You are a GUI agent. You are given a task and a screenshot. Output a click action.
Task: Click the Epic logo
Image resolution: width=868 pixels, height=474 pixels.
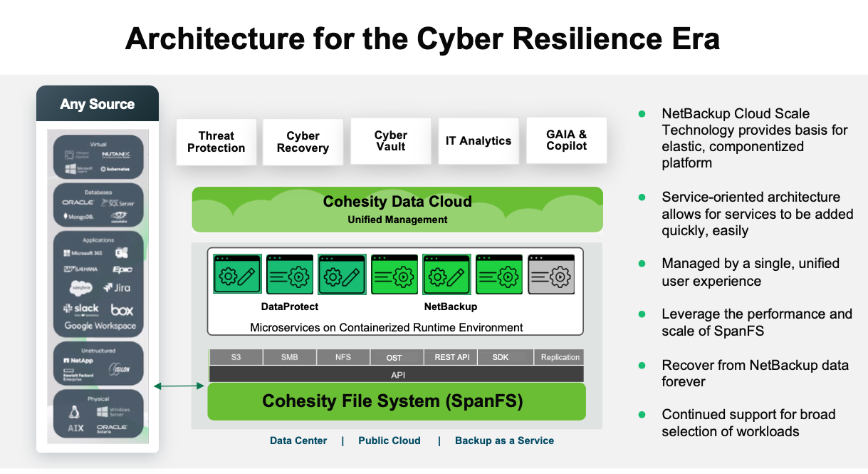point(122,269)
